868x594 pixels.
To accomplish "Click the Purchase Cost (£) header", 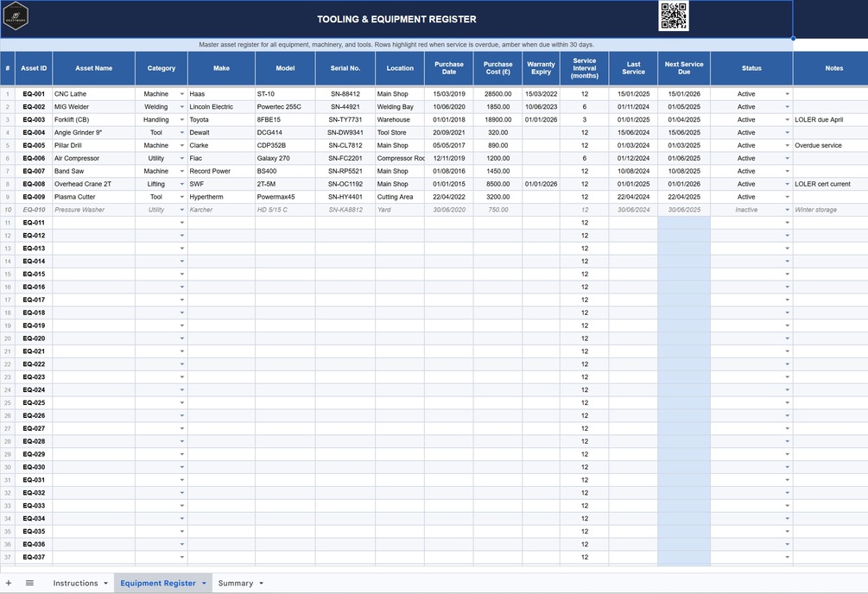I will (497, 68).
